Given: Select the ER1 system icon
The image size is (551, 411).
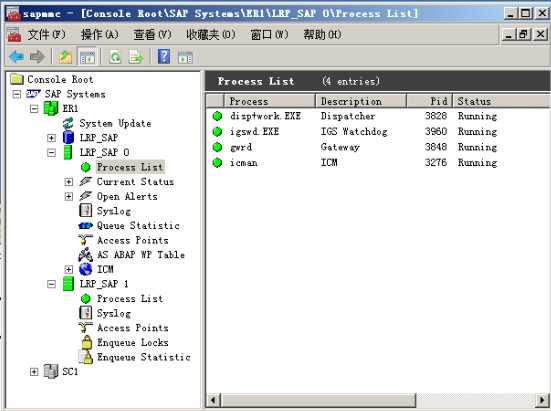Looking at the screenshot, I should [51, 108].
